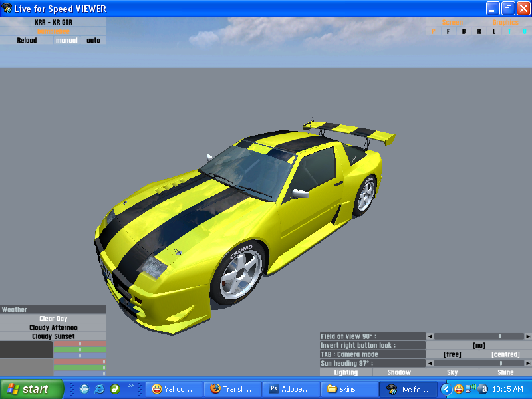Click the car's rear spoiler wing
The image size is (532, 399).
349,132
